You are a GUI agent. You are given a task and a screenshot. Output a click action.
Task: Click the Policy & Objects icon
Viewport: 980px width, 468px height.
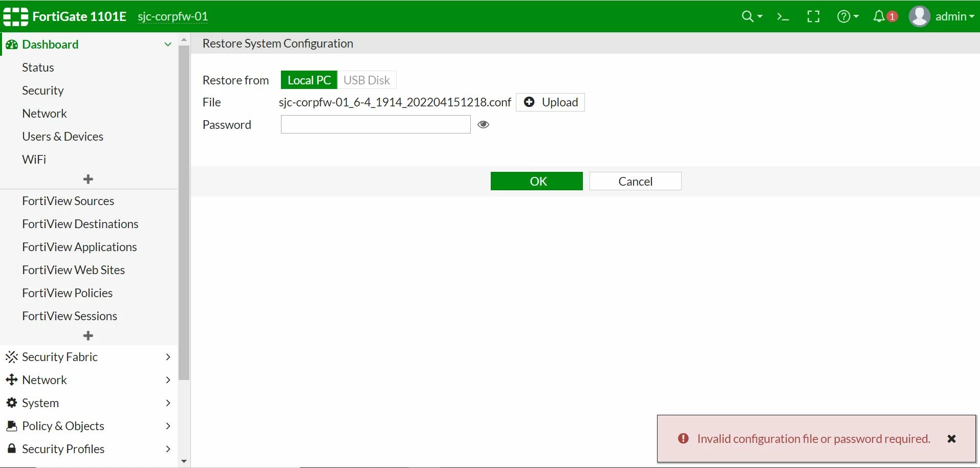pos(11,426)
